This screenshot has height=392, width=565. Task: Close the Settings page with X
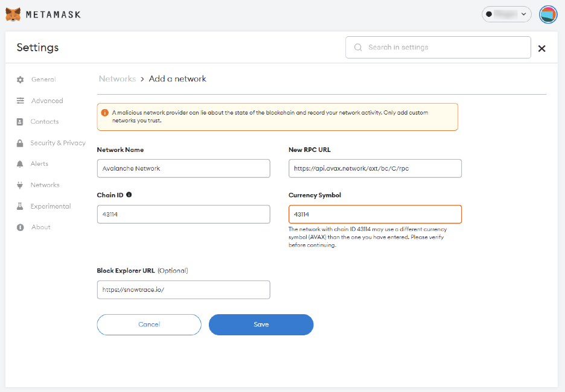coord(541,48)
